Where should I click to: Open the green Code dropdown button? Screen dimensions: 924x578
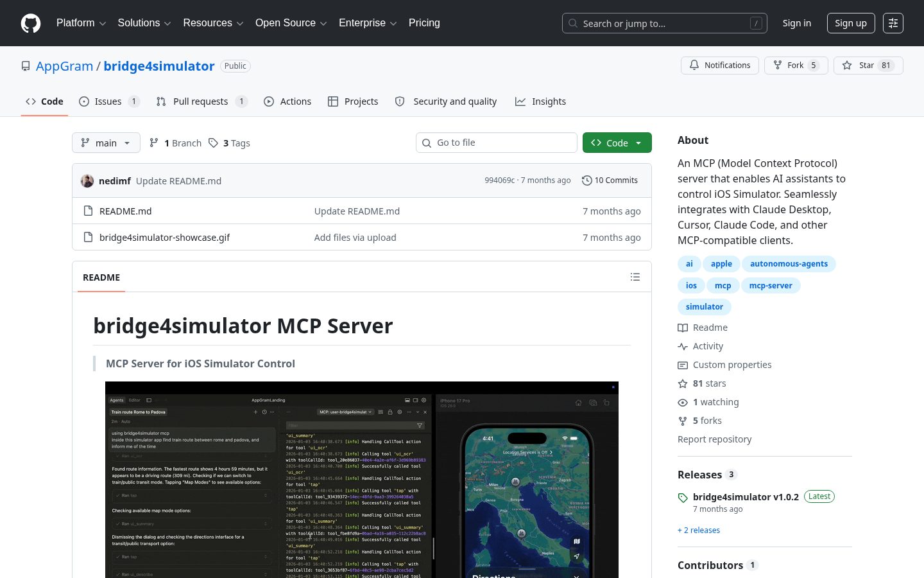(x=617, y=143)
